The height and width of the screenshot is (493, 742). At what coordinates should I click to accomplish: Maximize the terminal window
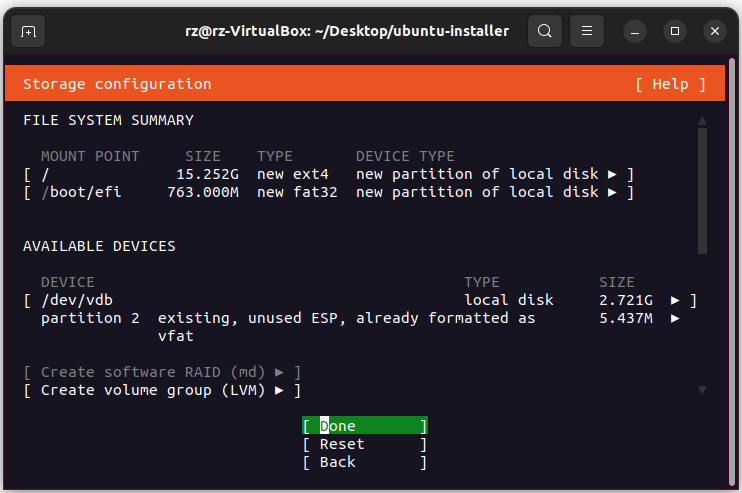click(x=675, y=31)
